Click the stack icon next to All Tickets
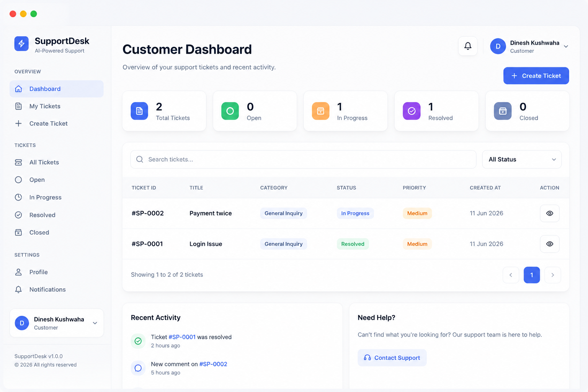 click(x=18, y=162)
